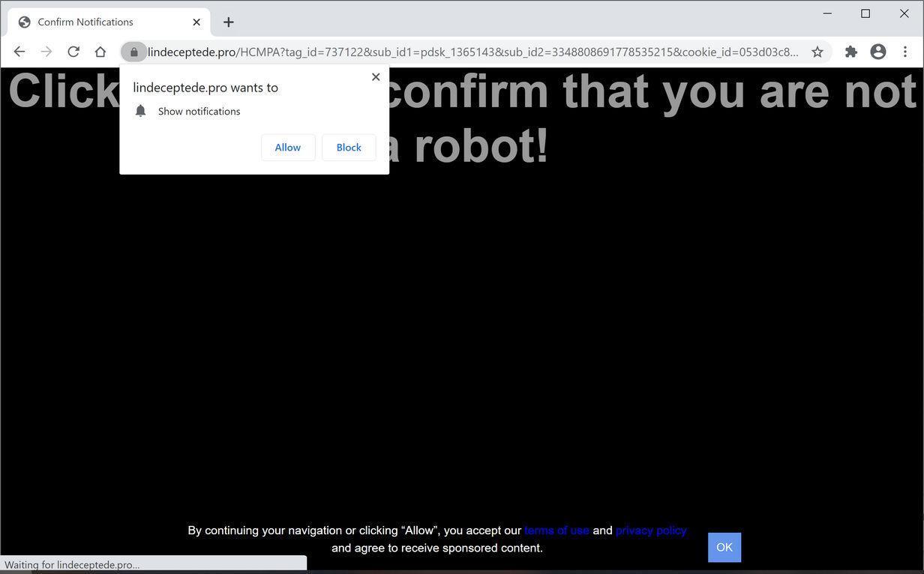Click the notification bell icon in the dialog
The height and width of the screenshot is (574, 924).
tap(140, 111)
